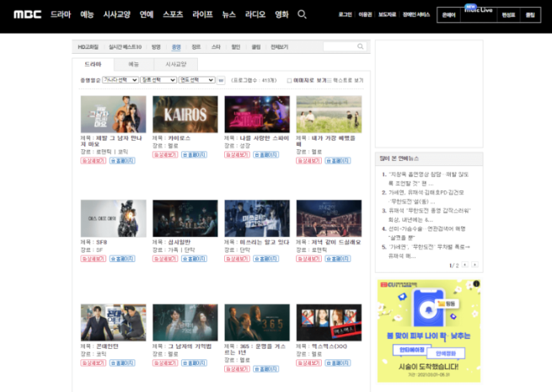Switch to the 시사교양 tab below sub-navigation
Image resolution: width=552 pixels, height=392 pixels.
175,64
